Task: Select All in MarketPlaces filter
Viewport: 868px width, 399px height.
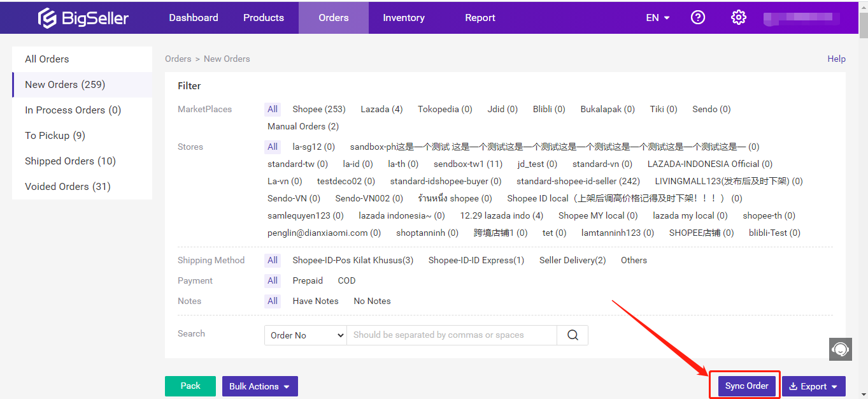Action: [273, 110]
